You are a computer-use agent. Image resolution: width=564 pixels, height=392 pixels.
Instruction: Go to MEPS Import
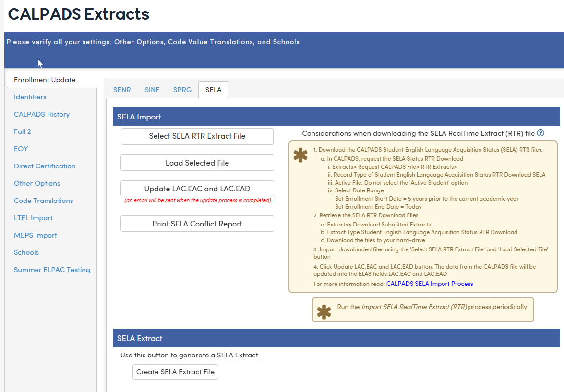coord(35,235)
